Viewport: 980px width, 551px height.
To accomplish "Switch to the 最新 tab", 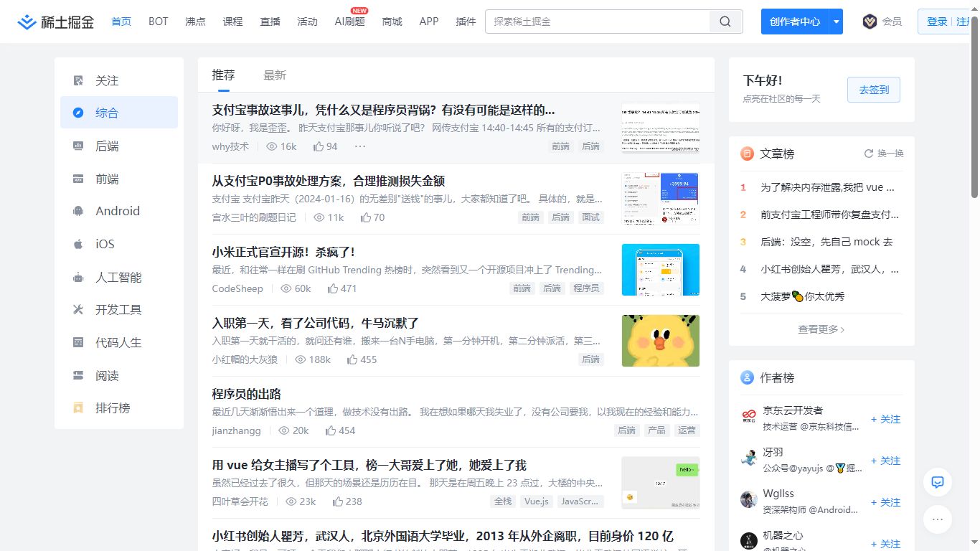I will click(275, 74).
